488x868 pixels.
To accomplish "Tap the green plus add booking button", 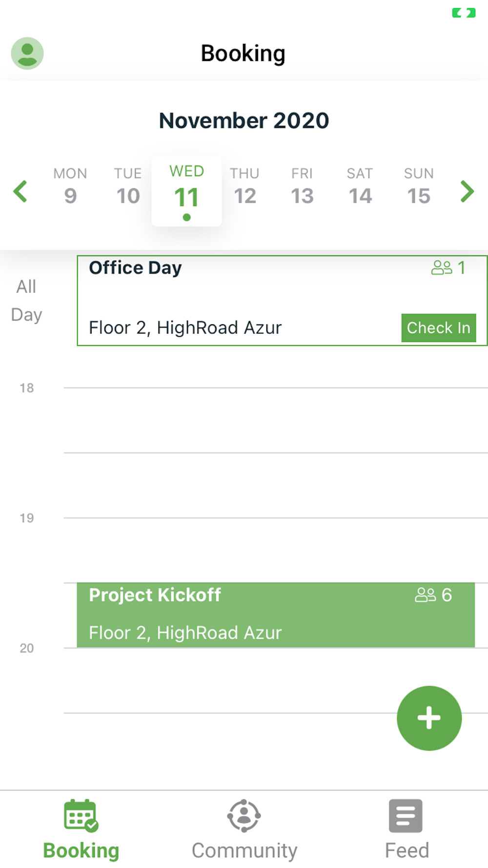I will (429, 718).
